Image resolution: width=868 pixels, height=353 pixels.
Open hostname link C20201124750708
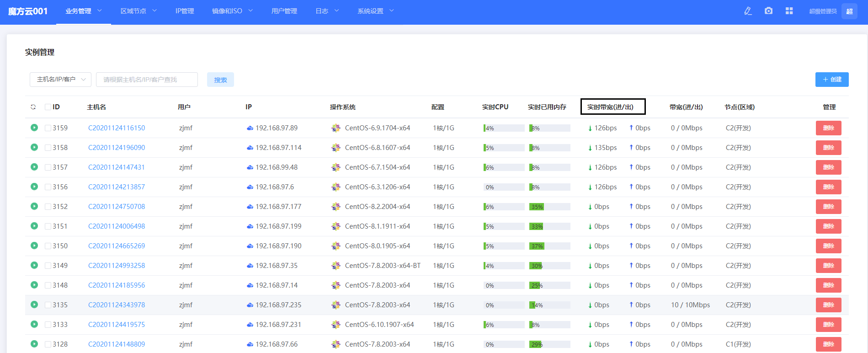click(x=117, y=207)
